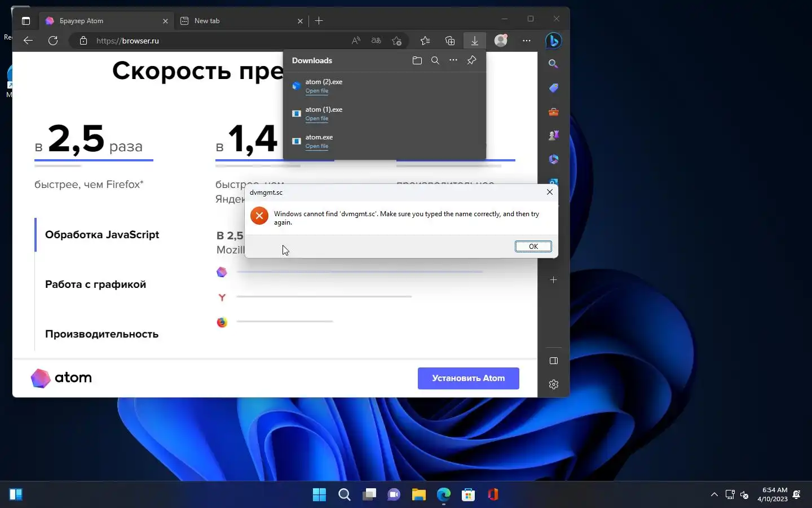Open Edge Settings and more menu
The height and width of the screenshot is (508, 812).
tap(527, 41)
